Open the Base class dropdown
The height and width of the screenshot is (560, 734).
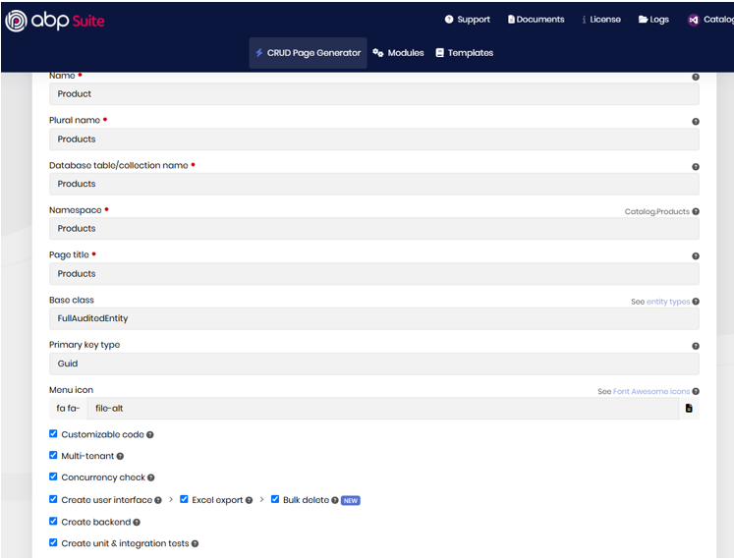[374, 318]
